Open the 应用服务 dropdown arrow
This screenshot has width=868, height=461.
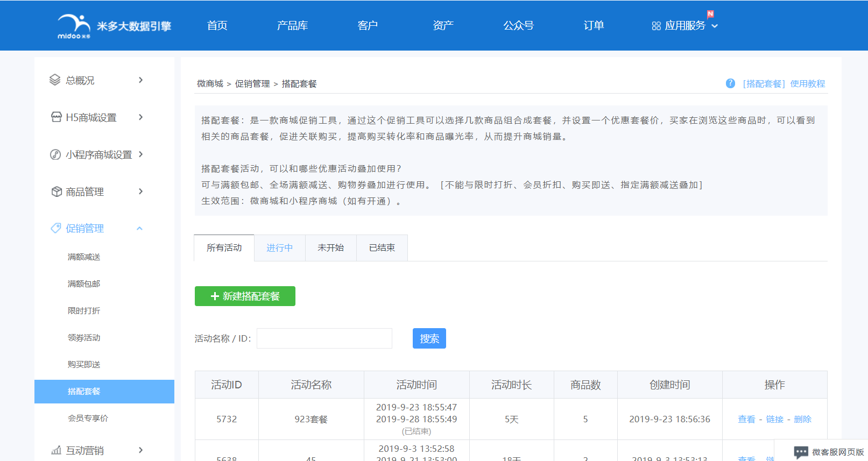715,26
